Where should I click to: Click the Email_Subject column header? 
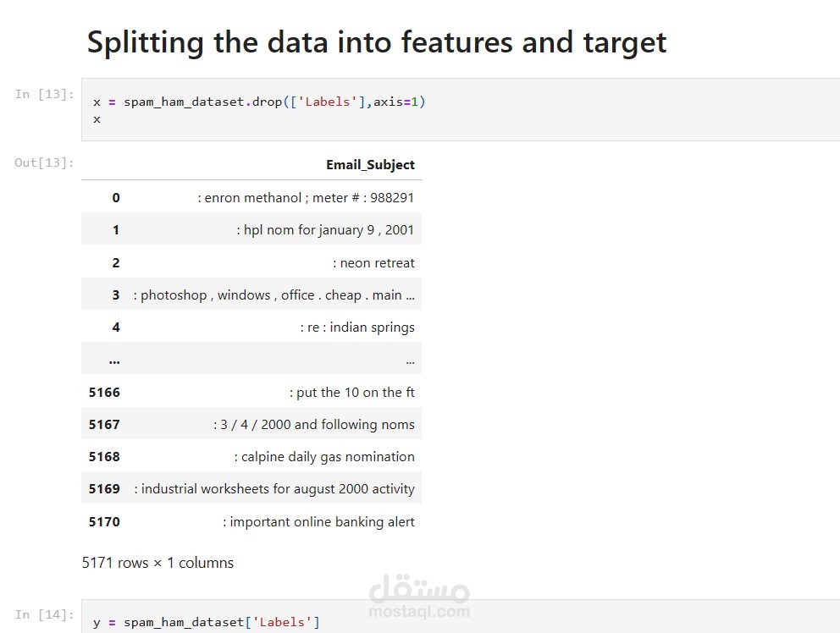[370, 164]
